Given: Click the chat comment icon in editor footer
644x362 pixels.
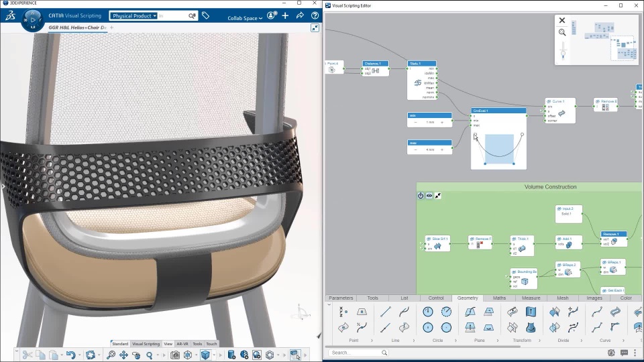Looking at the screenshot, I should pyautogui.click(x=625, y=353).
